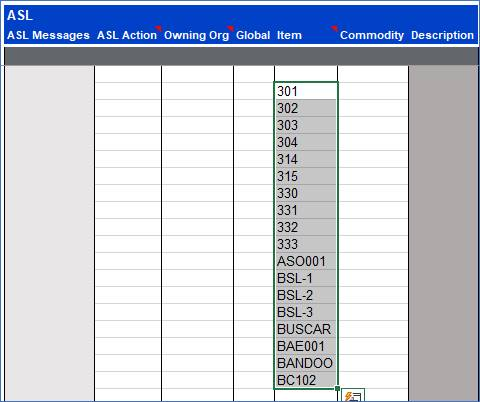Image resolution: width=480 pixels, height=402 pixels.
Task: Click the comment indicator on Owning Org header
Action: point(230,28)
